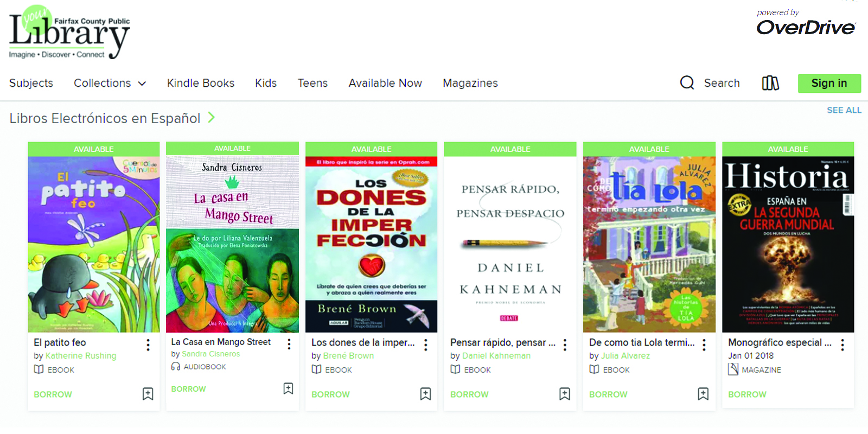Screen dimensions: 868x434
Task: Open options menu for Monográfico especial magazine
Action: pos(842,345)
